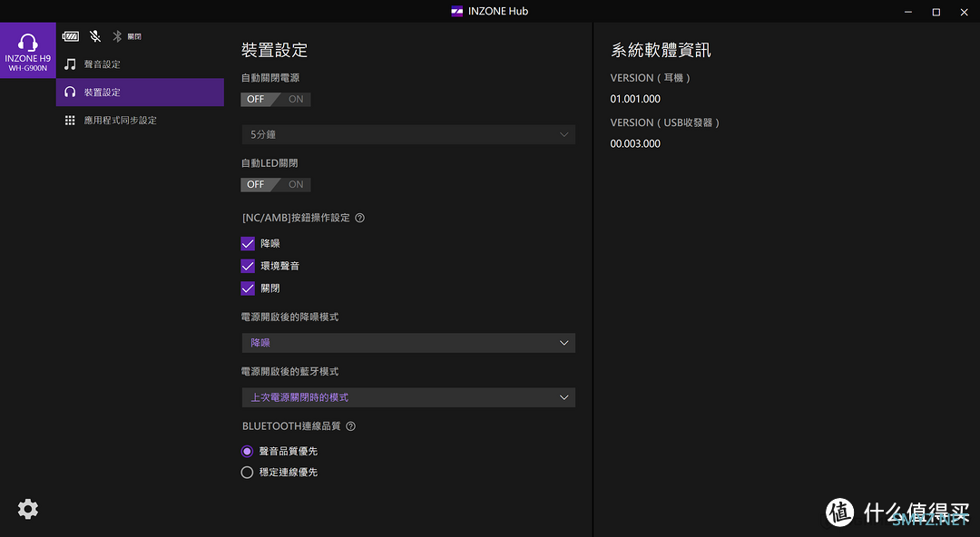Uncheck the 降噪 noise cancelling checkbox
The width and height of the screenshot is (980, 537).
click(x=248, y=243)
